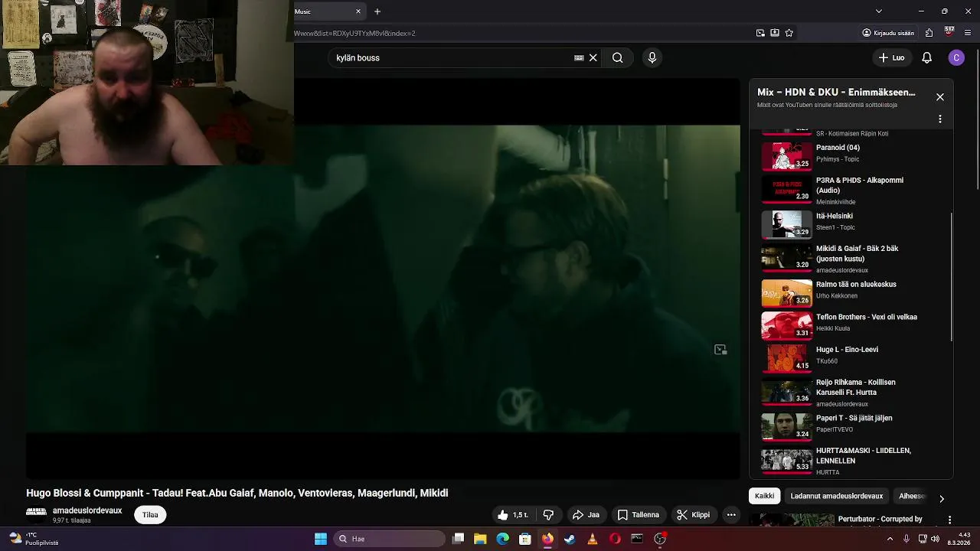Select Ladannut amadeuslordevaux filter chip
980x551 pixels.
pyautogui.click(x=837, y=496)
